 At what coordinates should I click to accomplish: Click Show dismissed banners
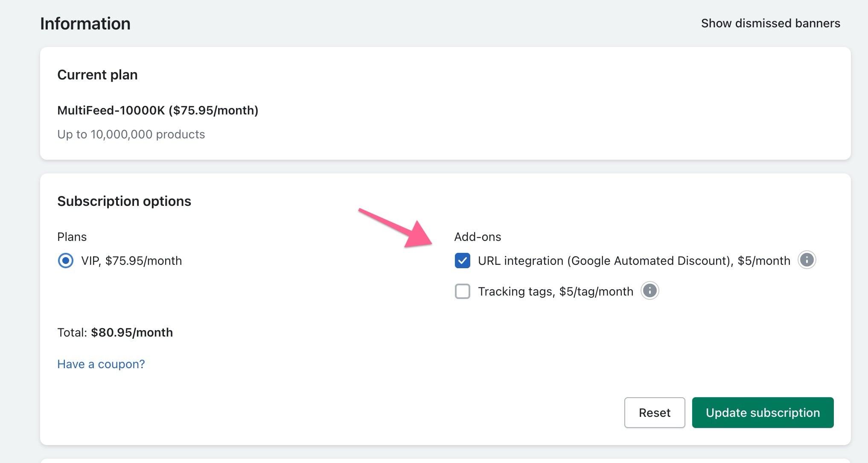pos(770,23)
